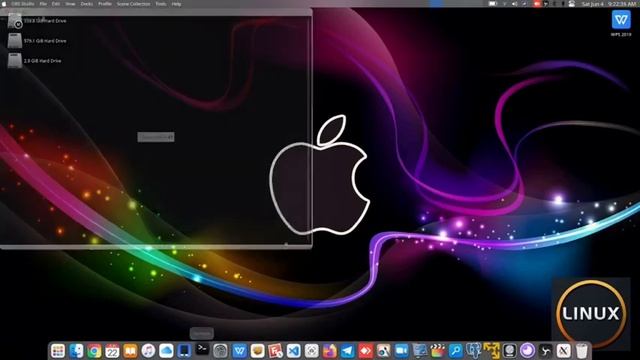Open the cloud storage icon in dock

(x=166, y=351)
